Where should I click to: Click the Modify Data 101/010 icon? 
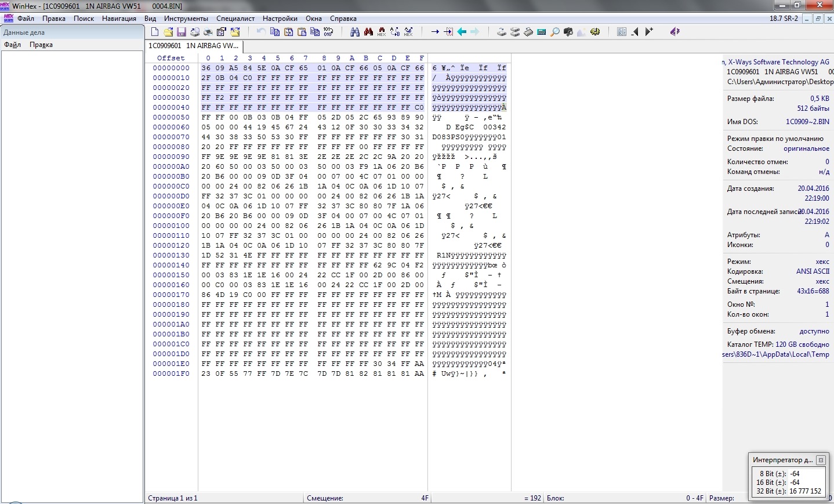(x=328, y=32)
